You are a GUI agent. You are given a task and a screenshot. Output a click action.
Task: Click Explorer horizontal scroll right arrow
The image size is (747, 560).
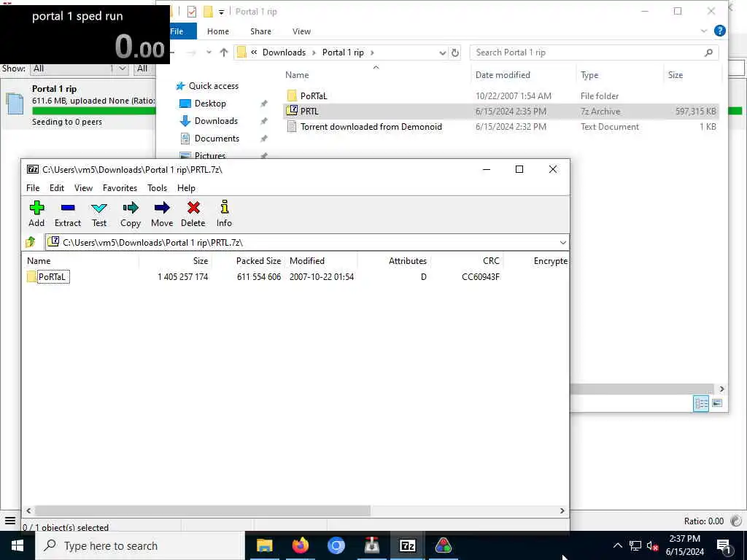[721, 389]
